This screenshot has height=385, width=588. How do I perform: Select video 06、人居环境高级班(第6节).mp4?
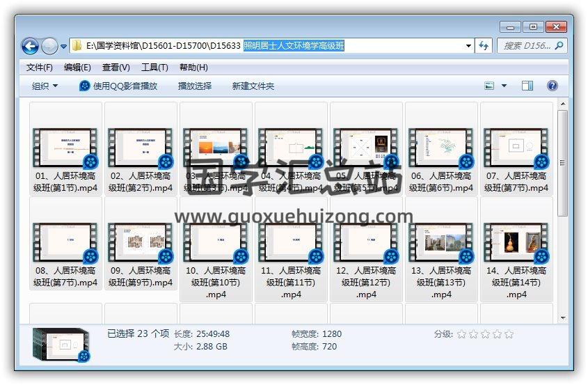tap(441, 148)
